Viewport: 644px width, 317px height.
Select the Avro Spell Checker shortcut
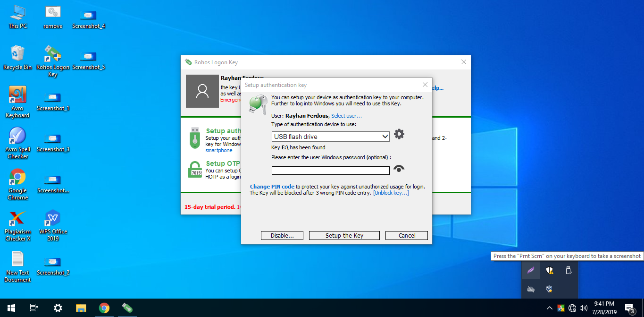tap(17, 143)
